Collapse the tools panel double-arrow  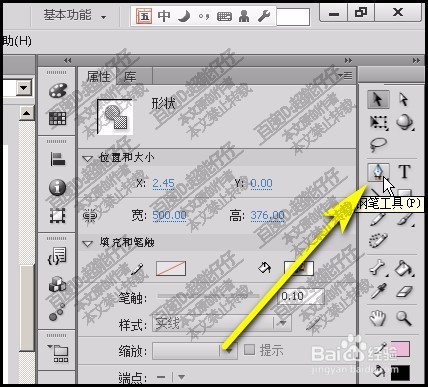tap(416, 60)
